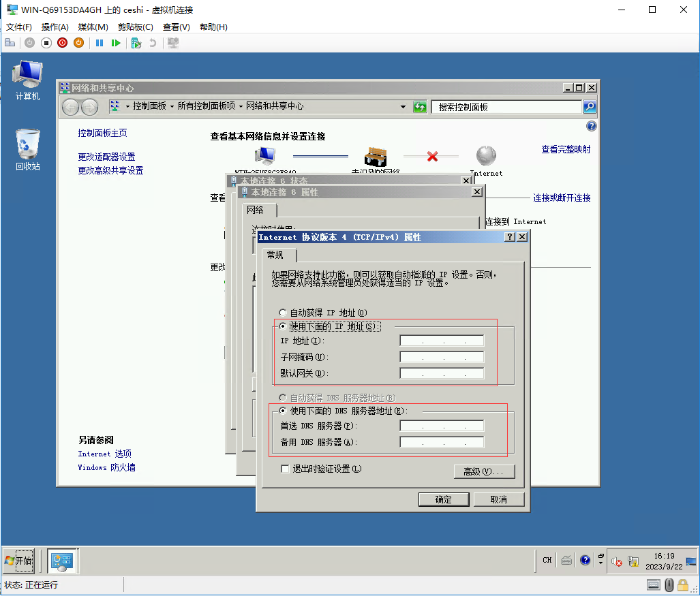
Task: Open the 剪贴板(C) menu
Action: click(x=135, y=27)
